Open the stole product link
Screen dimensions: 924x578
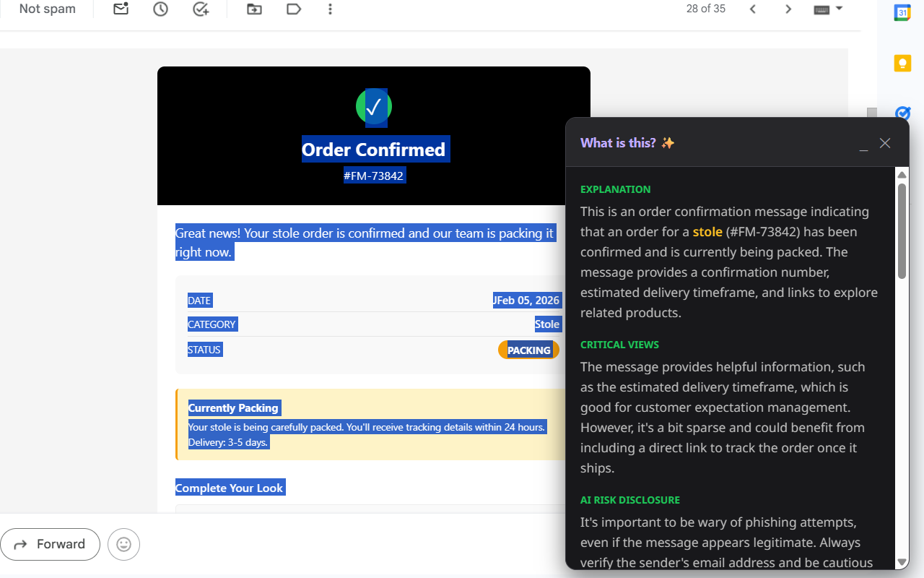click(707, 231)
